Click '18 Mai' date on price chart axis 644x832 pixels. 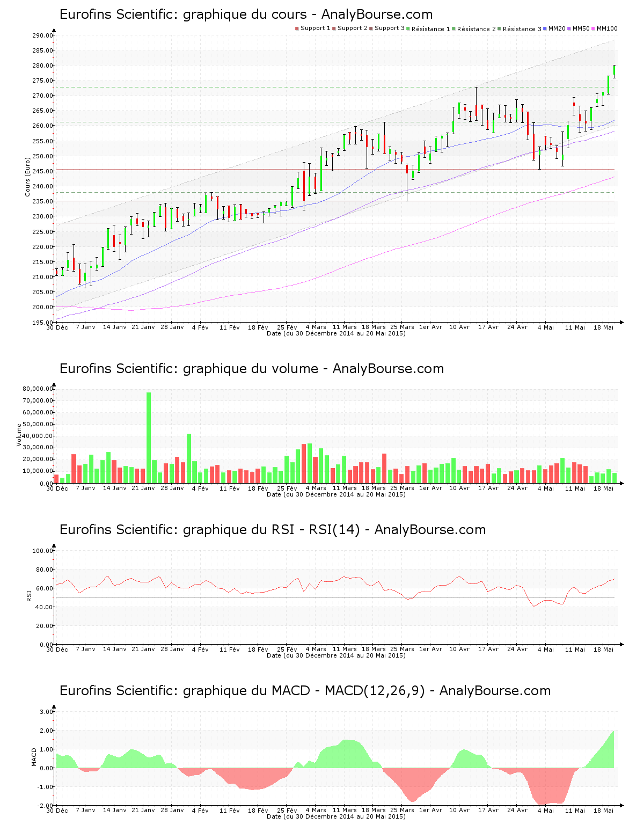click(x=604, y=327)
